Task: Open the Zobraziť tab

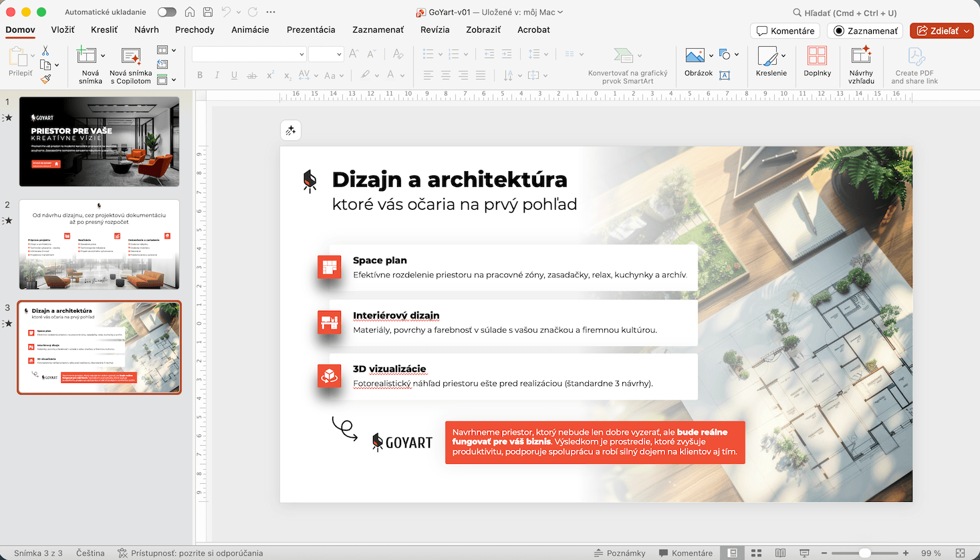Action: pyautogui.click(x=483, y=29)
